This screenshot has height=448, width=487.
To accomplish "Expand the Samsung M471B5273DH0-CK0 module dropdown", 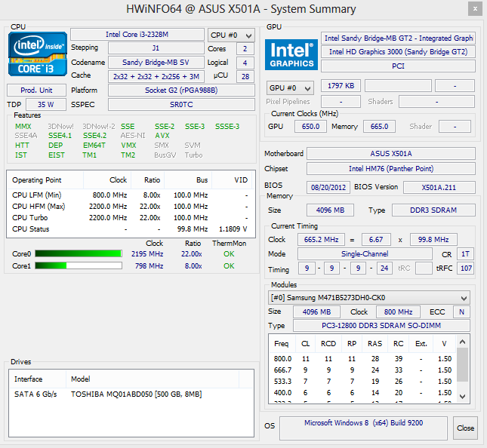I will pyautogui.click(x=369, y=298).
